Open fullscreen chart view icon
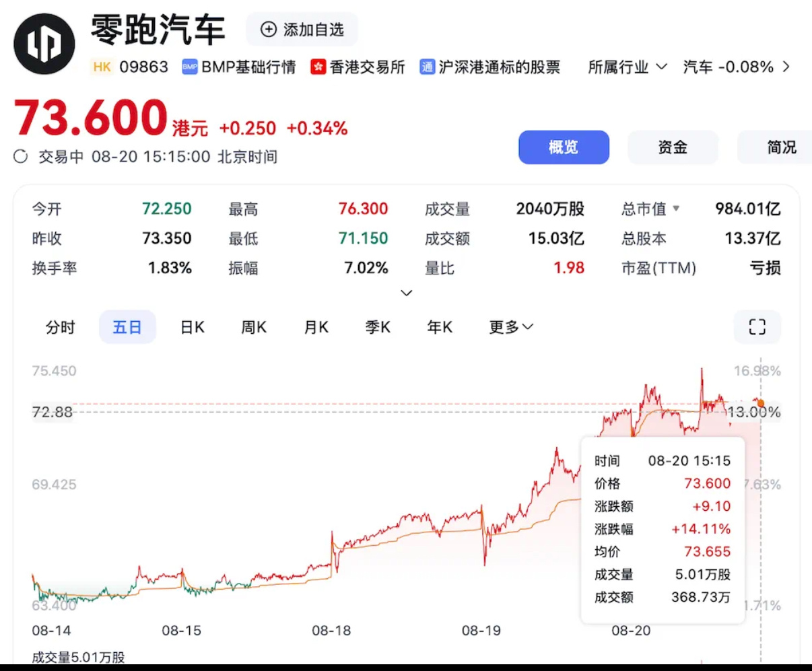812x671 pixels. tap(757, 327)
